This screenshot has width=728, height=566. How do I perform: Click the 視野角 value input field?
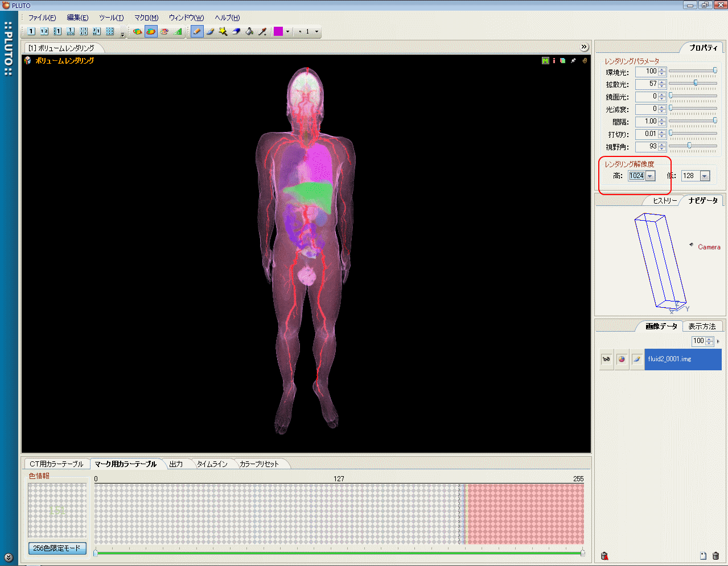[646, 147]
